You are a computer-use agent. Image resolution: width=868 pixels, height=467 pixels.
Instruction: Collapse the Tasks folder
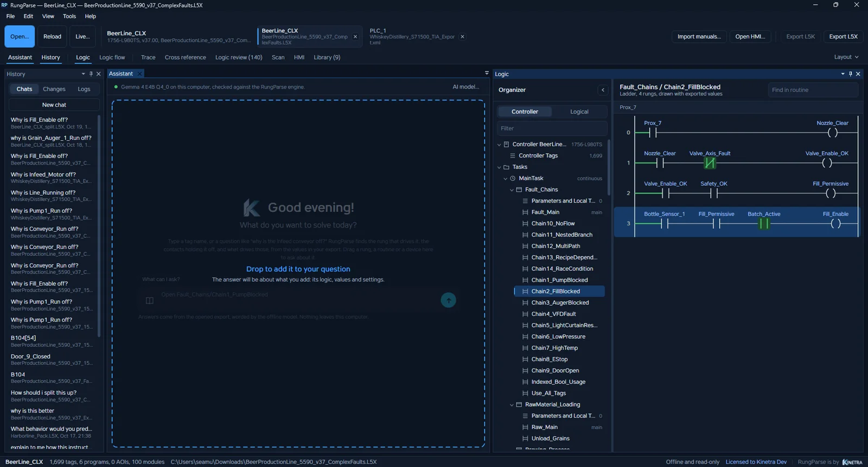pyautogui.click(x=500, y=167)
